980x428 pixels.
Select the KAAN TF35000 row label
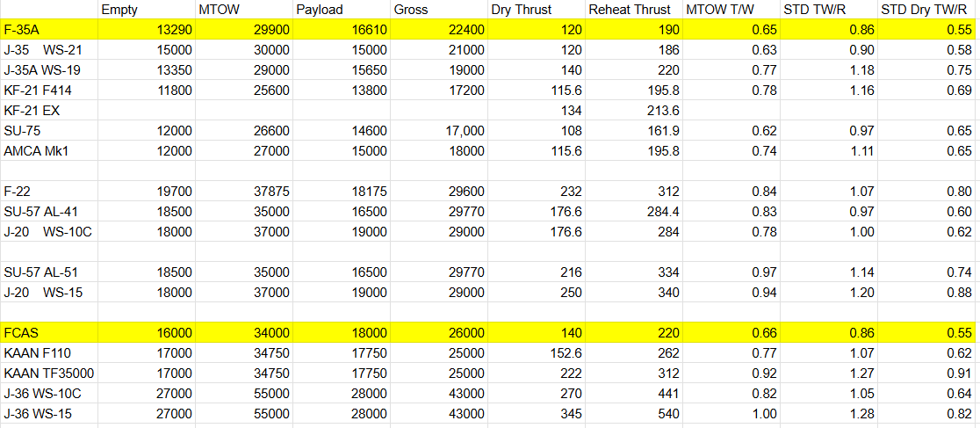[x=48, y=373]
